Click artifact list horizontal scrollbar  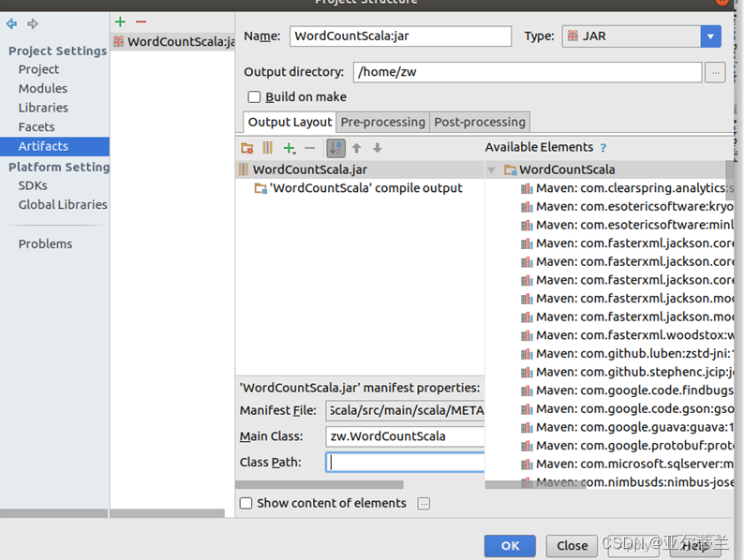[x=167, y=513]
